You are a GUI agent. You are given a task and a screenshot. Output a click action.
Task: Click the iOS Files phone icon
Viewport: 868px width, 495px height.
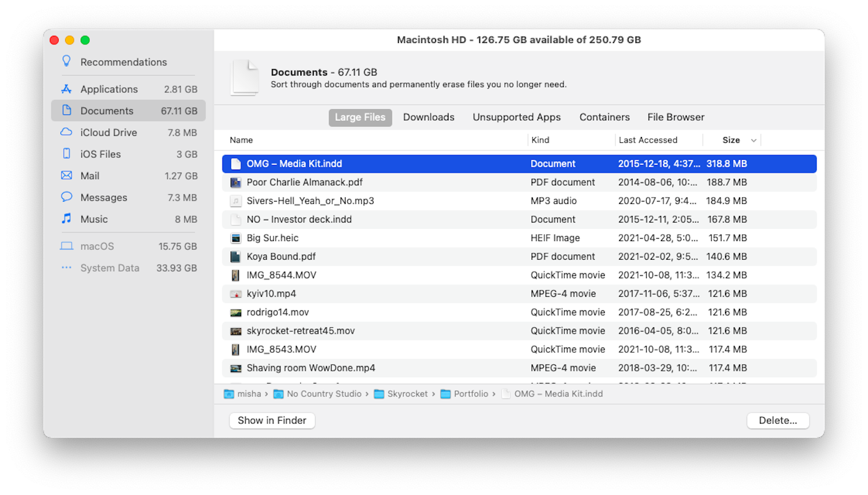[x=66, y=153]
